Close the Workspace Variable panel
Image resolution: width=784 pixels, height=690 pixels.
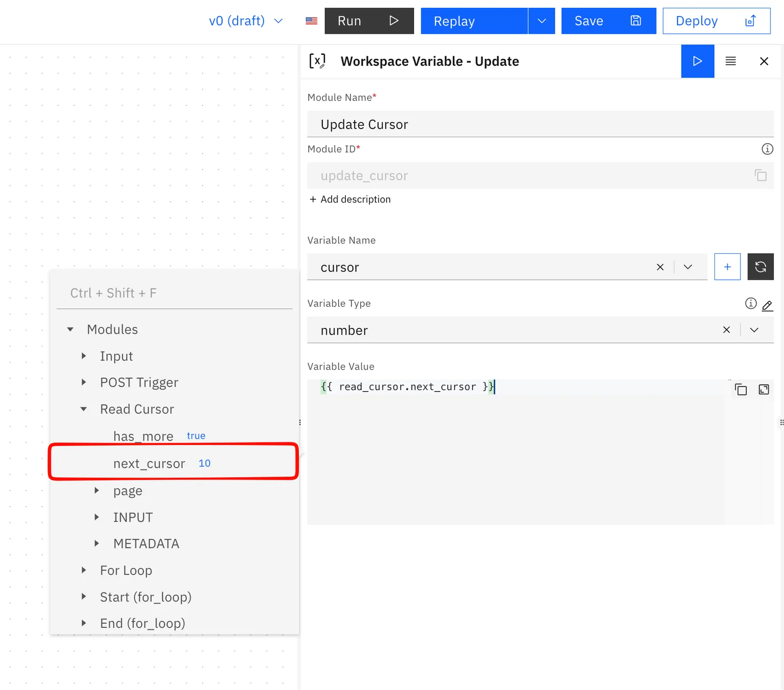pos(764,61)
